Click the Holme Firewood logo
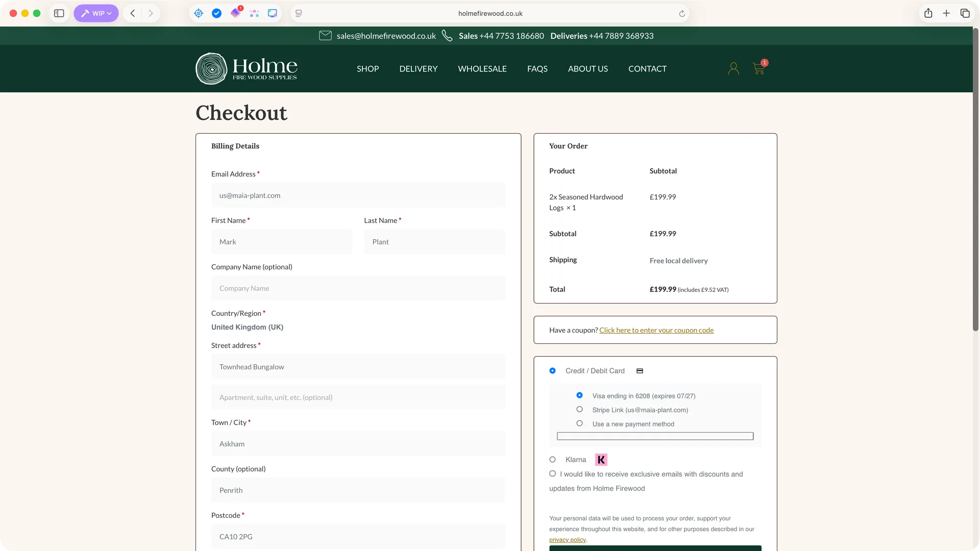Screen dimensions: 980x551 pyautogui.click(x=247, y=68)
